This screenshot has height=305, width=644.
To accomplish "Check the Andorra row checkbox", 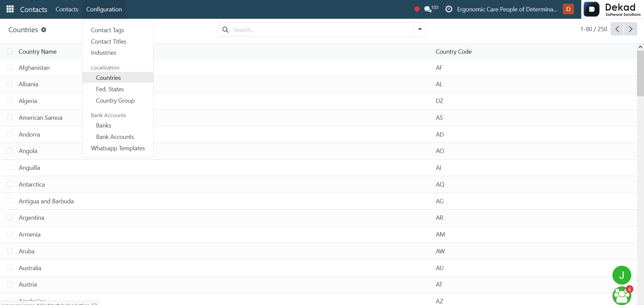I will coord(10,134).
